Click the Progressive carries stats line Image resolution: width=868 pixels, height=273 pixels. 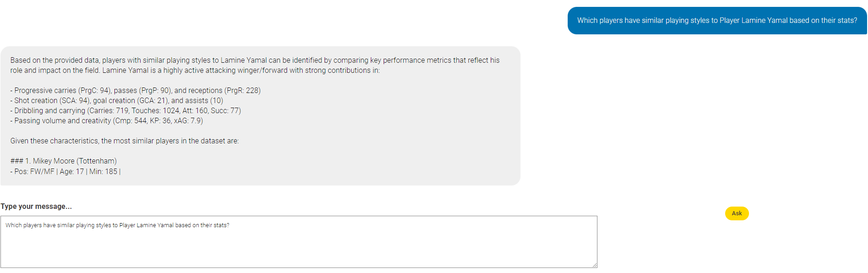tap(136, 91)
